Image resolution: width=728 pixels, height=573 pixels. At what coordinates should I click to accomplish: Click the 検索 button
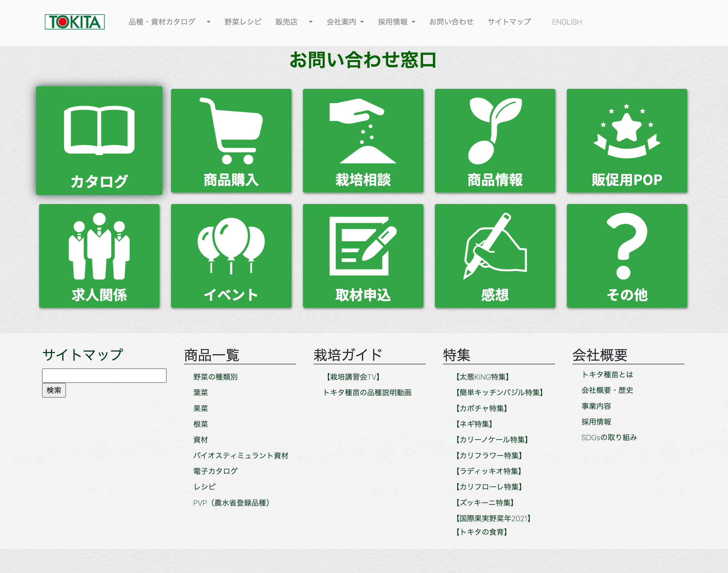(54, 390)
